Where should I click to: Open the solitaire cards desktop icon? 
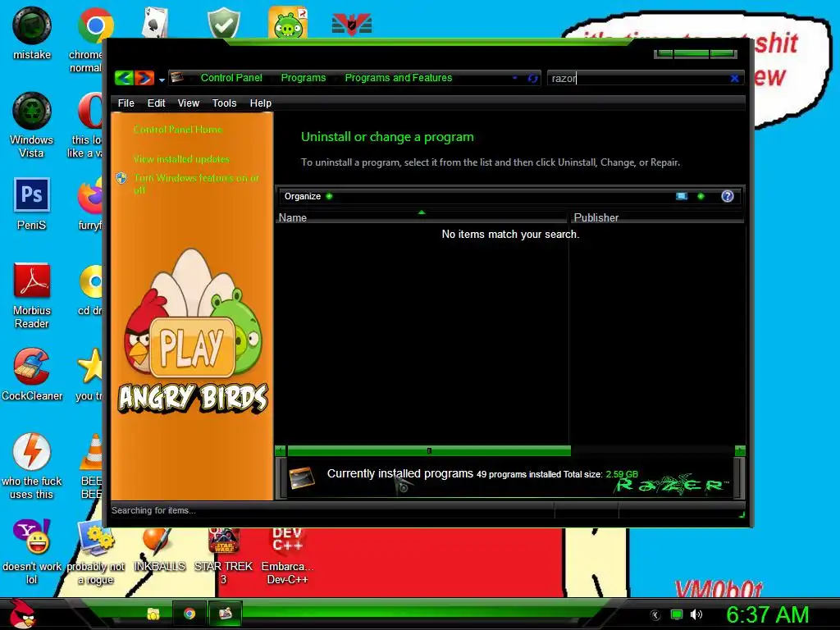(x=155, y=22)
